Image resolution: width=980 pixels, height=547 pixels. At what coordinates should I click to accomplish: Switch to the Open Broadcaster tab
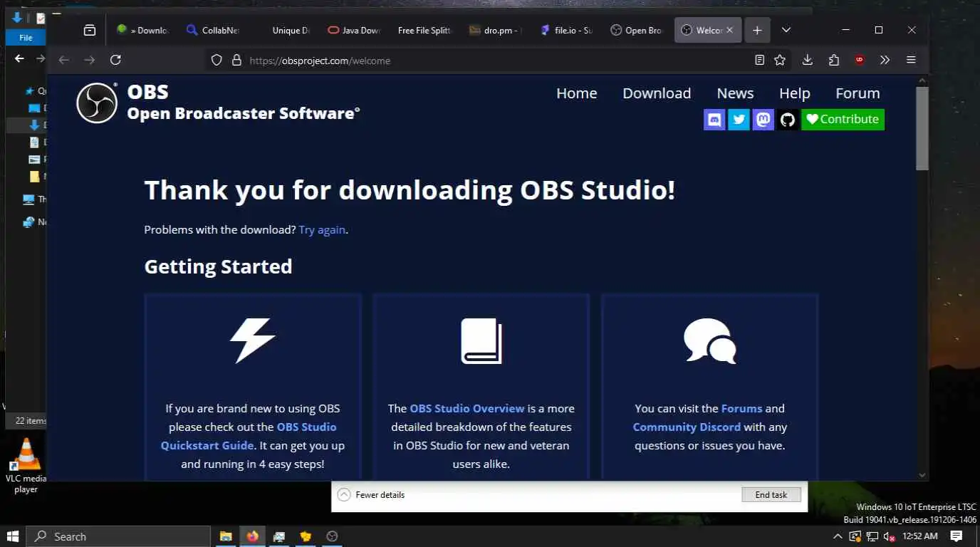(637, 30)
